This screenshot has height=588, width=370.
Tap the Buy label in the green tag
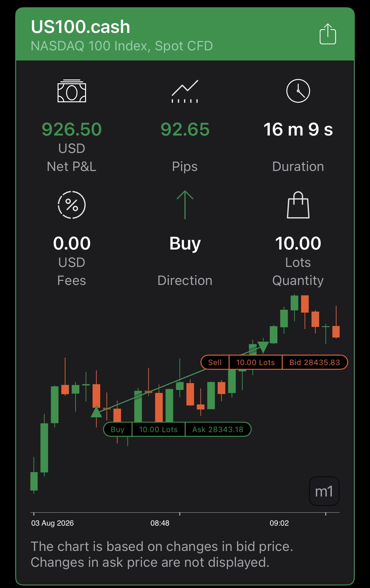[x=118, y=429]
